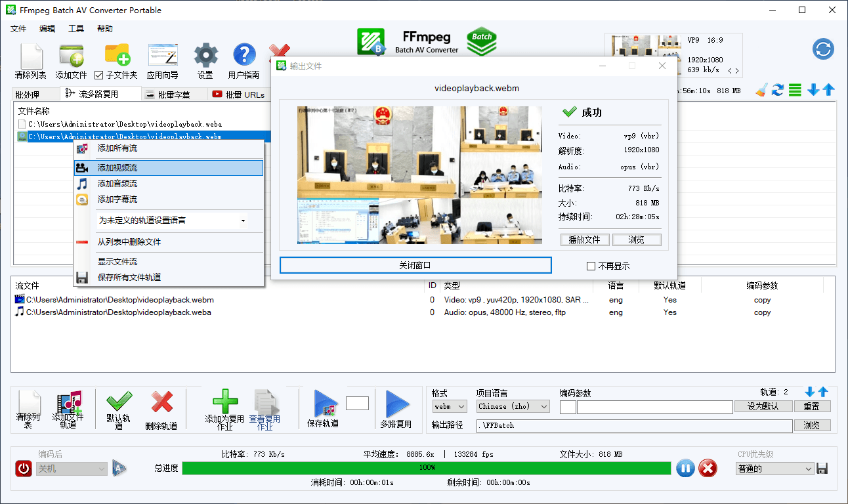Select 从列表中删除文件 in context menu
Screen dimensions: 848x504
(x=169, y=242)
